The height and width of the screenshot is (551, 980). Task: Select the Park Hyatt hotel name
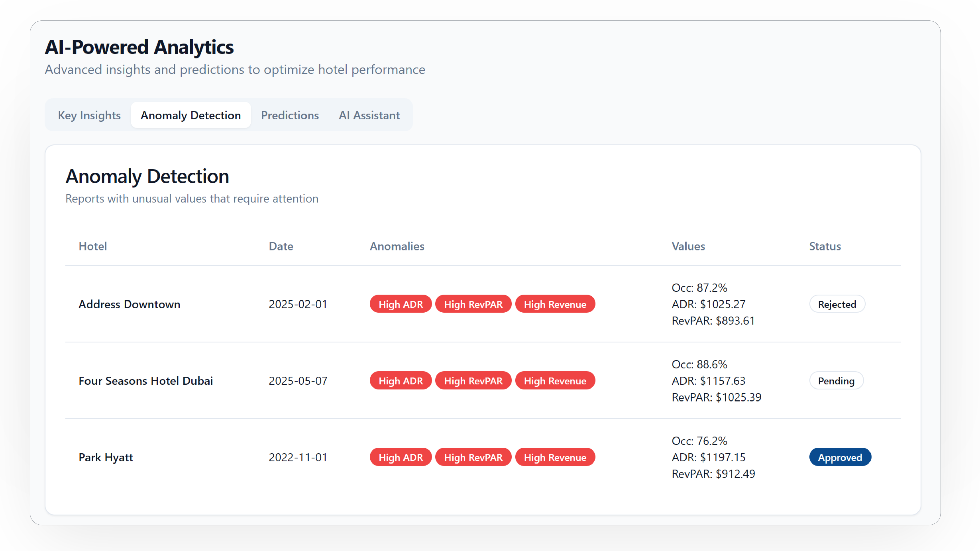(106, 457)
